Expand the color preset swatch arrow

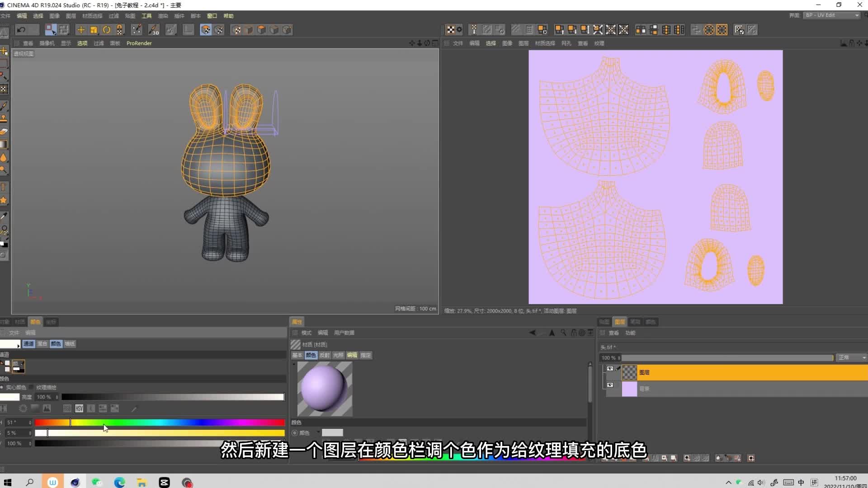[x=19, y=346]
